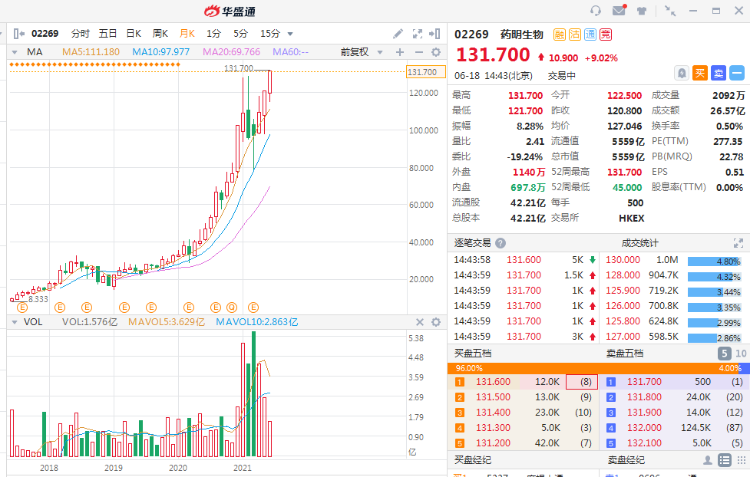750x477 pixels.
Task: Switch to 月K chart tab
Action: [x=187, y=33]
